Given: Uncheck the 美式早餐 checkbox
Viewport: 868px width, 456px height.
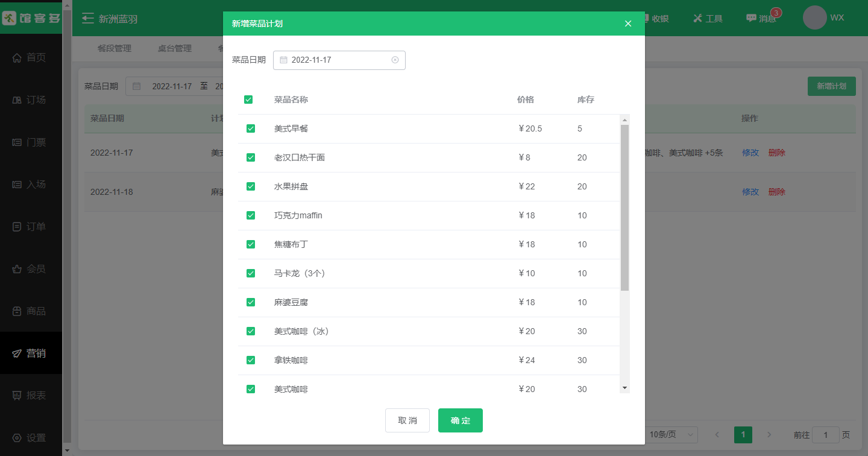Looking at the screenshot, I should pyautogui.click(x=251, y=128).
